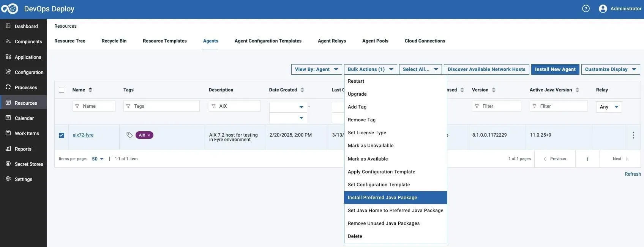Switch to the Agent Pools tab

point(375,41)
